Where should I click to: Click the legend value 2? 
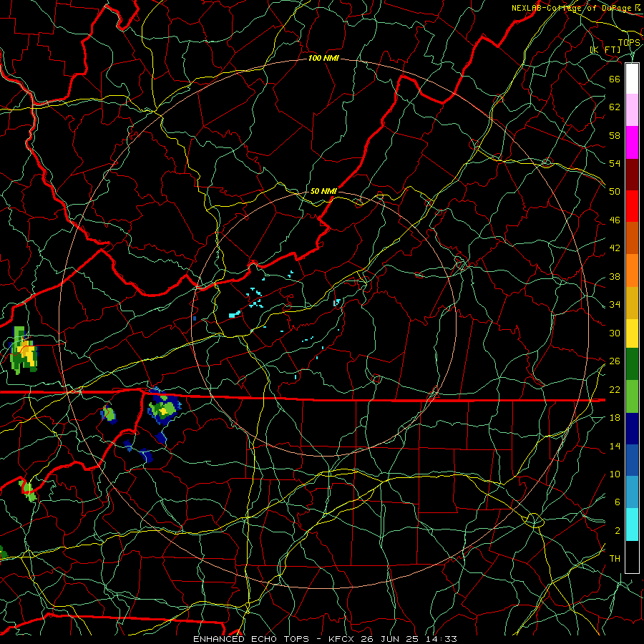coord(618,531)
